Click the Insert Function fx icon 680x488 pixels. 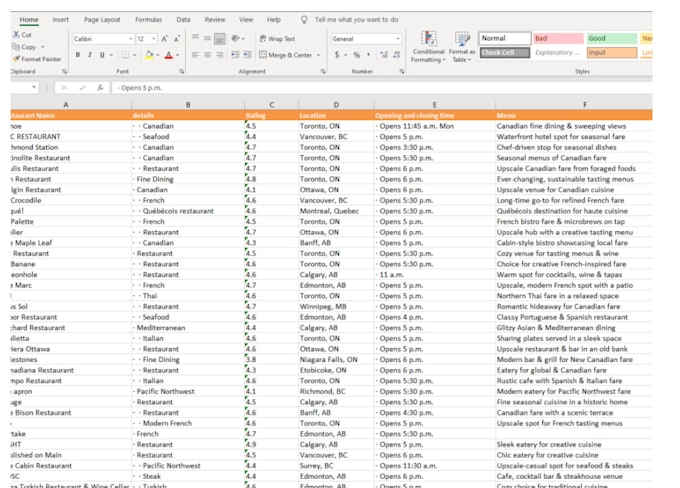(x=100, y=88)
